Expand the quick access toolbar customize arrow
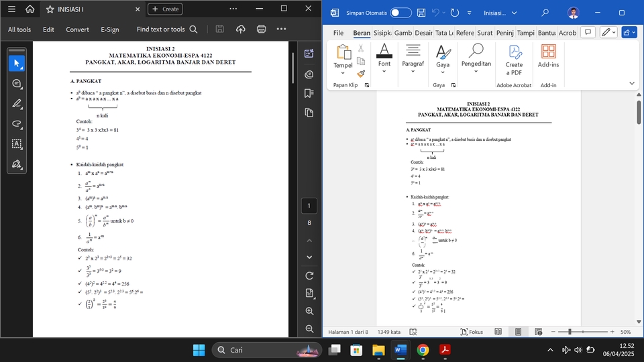This screenshot has height=362, width=644. (469, 13)
